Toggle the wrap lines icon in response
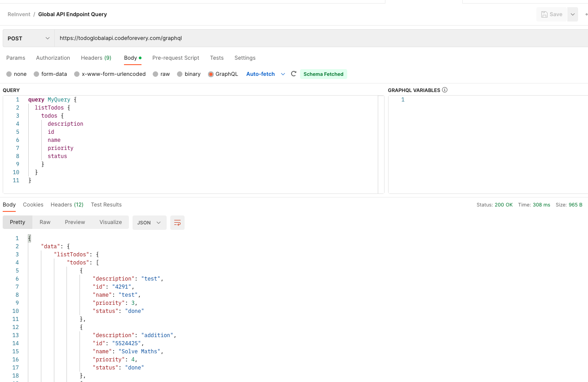This screenshot has width=588, height=382. pyautogui.click(x=177, y=223)
